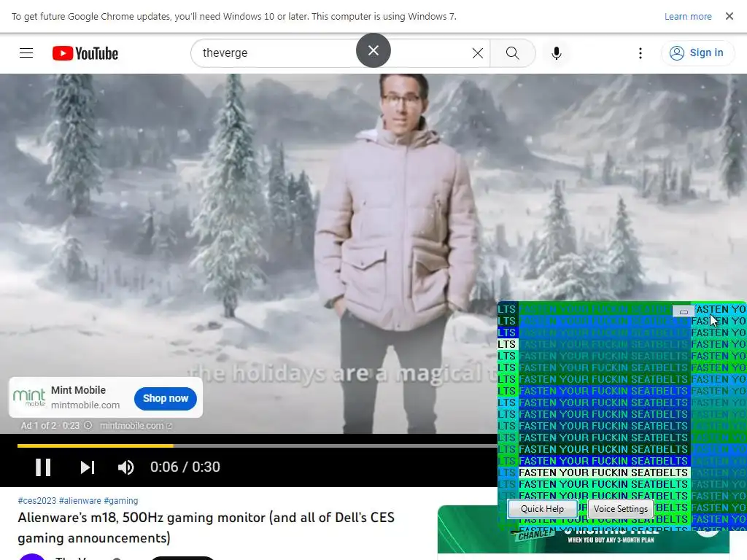Screen dimensions: 747x560
Task: Skip to the next video
Action: click(x=88, y=467)
